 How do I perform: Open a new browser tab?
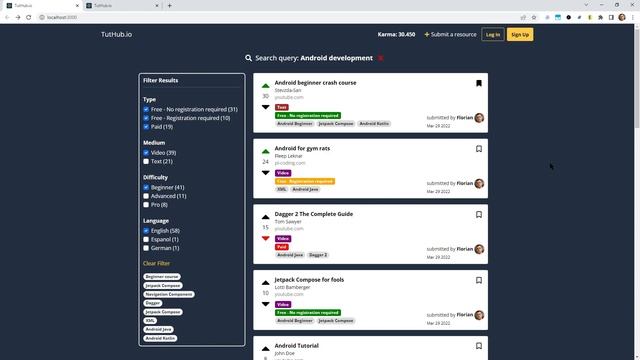tap(169, 5)
